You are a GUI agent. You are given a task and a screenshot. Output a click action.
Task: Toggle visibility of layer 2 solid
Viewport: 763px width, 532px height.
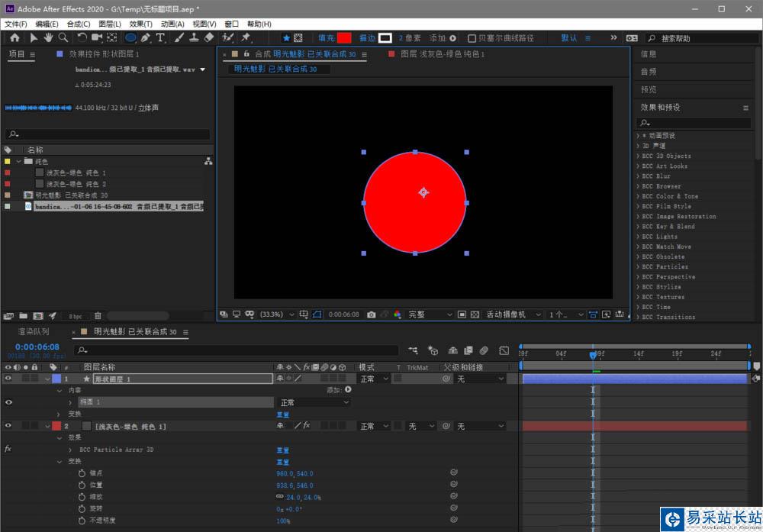(x=9, y=426)
